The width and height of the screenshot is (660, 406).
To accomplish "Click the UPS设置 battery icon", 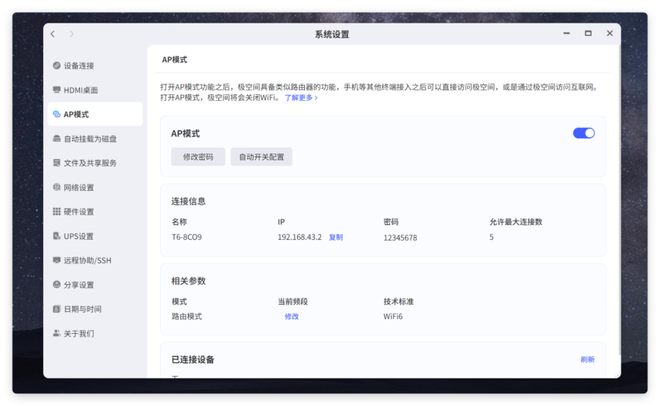I will click(57, 236).
